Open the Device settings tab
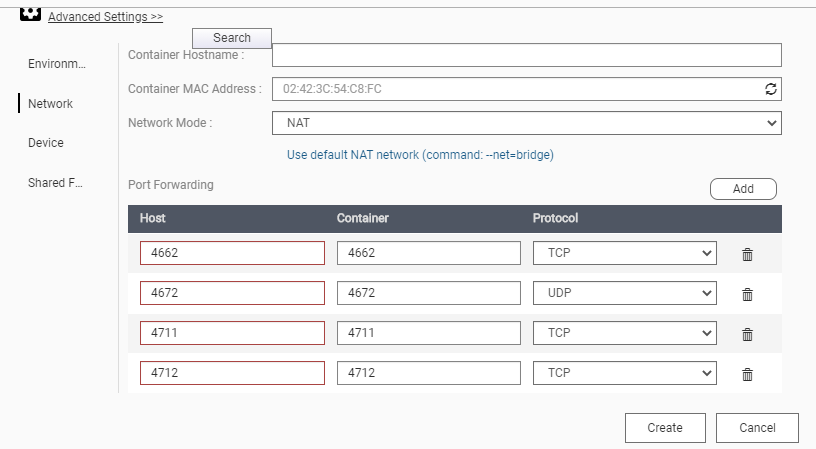The height and width of the screenshot is (449, 816). coord(46,143)
